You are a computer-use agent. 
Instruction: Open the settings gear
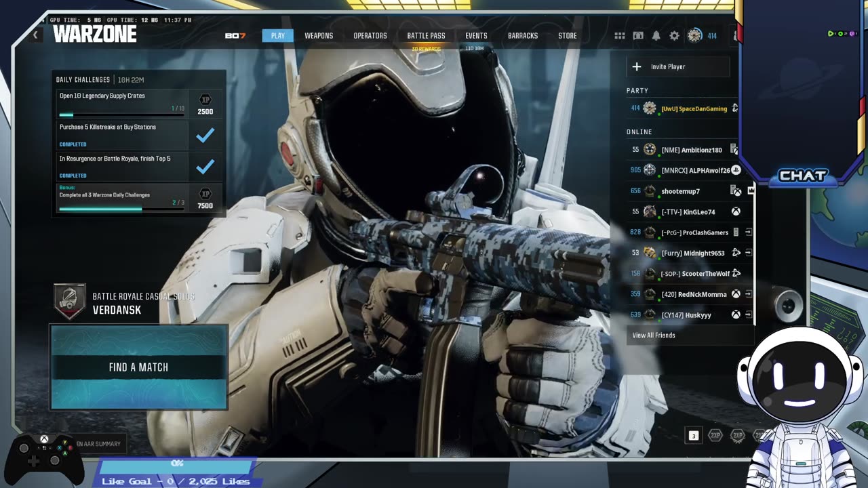point(674,36)
